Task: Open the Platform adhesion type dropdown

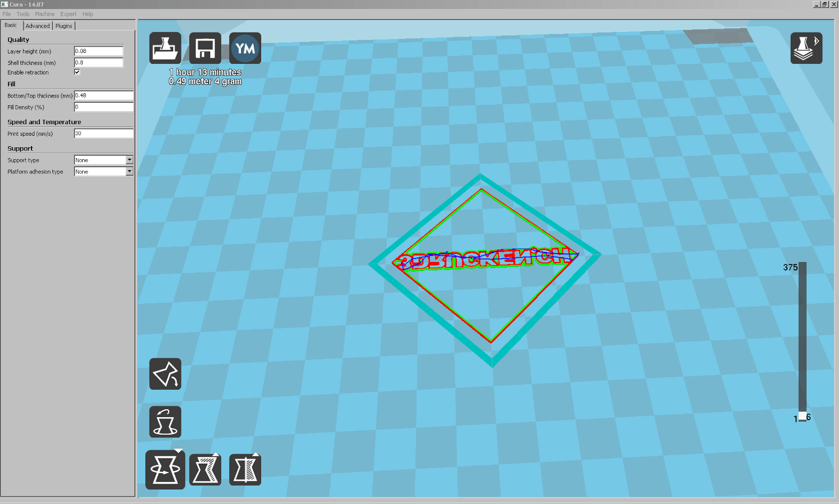Action: click(103, 172)
